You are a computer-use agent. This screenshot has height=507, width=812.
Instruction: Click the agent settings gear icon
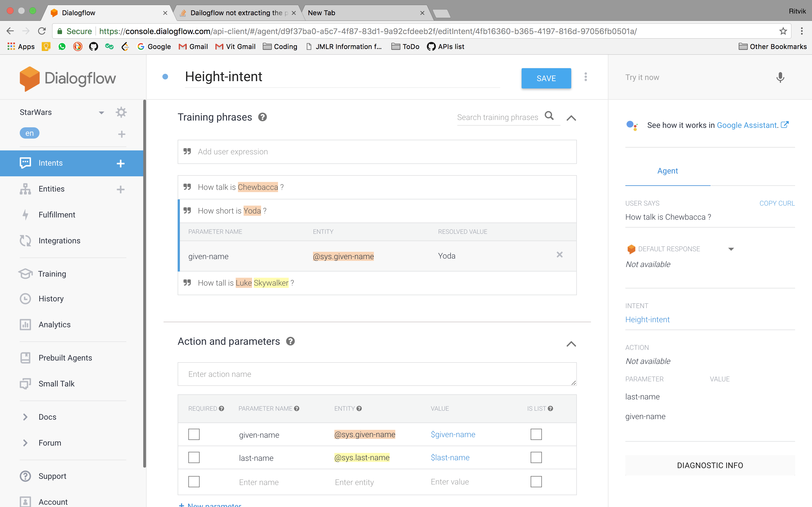click(121, 112)
